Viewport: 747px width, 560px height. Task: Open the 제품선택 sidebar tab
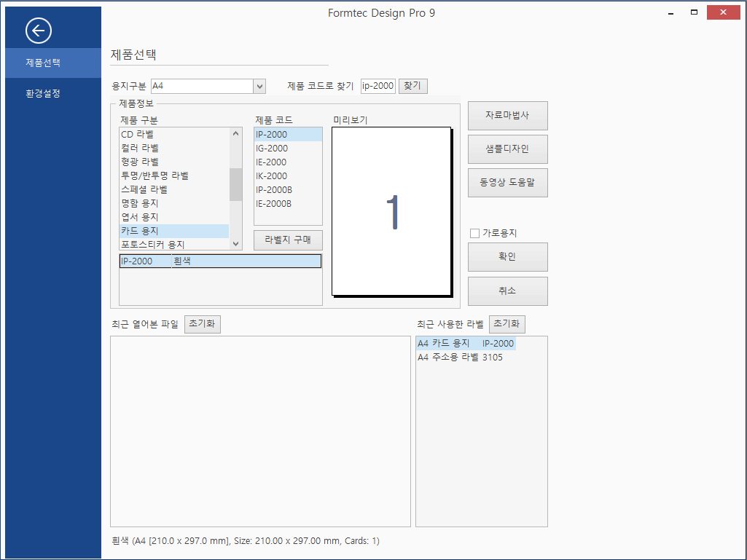tap(53, 63)
